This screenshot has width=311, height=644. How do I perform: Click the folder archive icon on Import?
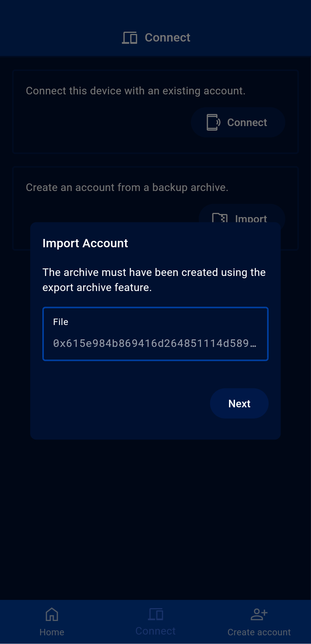point(220,218)
